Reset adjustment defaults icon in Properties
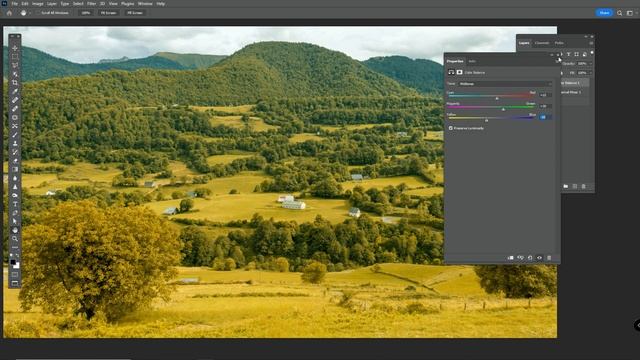Image resolution: width=640 pixels, height=360 pixels. (x=530, y=258)
